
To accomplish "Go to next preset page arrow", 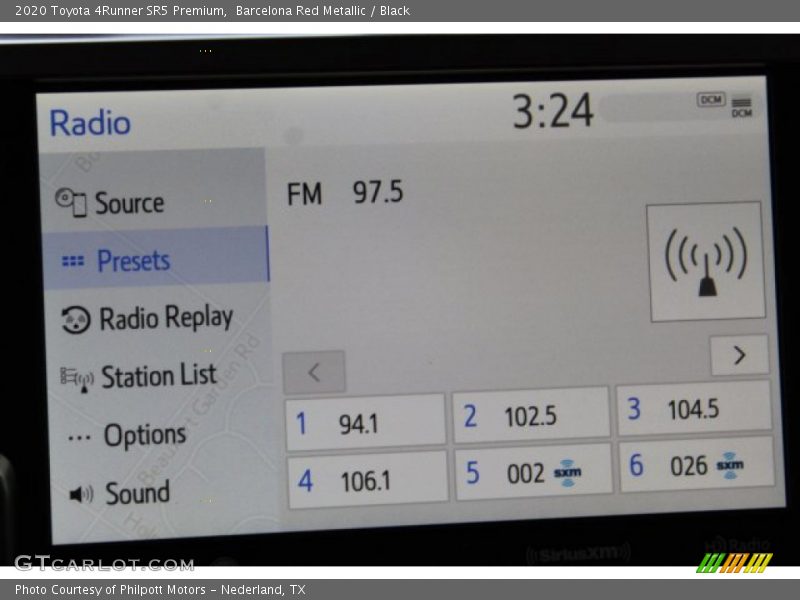I will 739,355.
